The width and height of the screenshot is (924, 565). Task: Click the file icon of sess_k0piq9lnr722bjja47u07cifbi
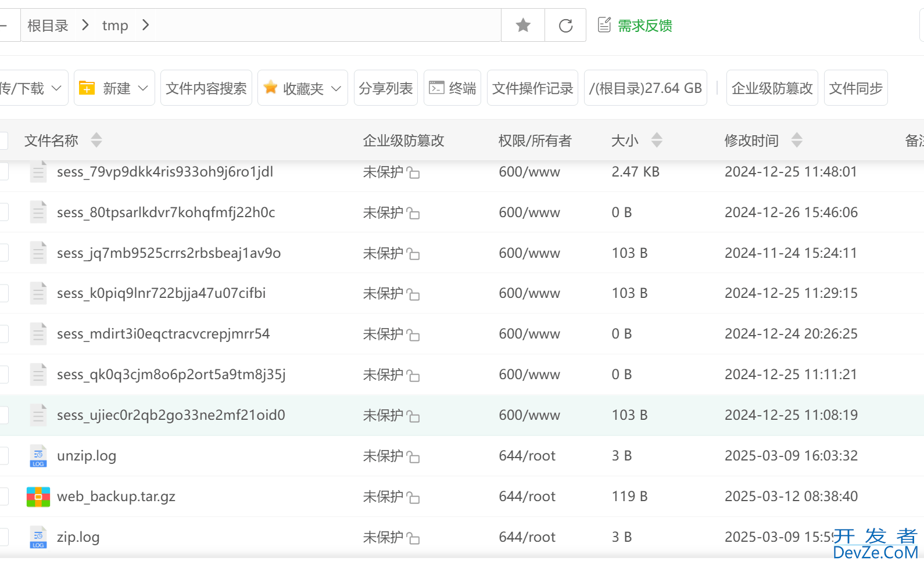click(38, 293)
